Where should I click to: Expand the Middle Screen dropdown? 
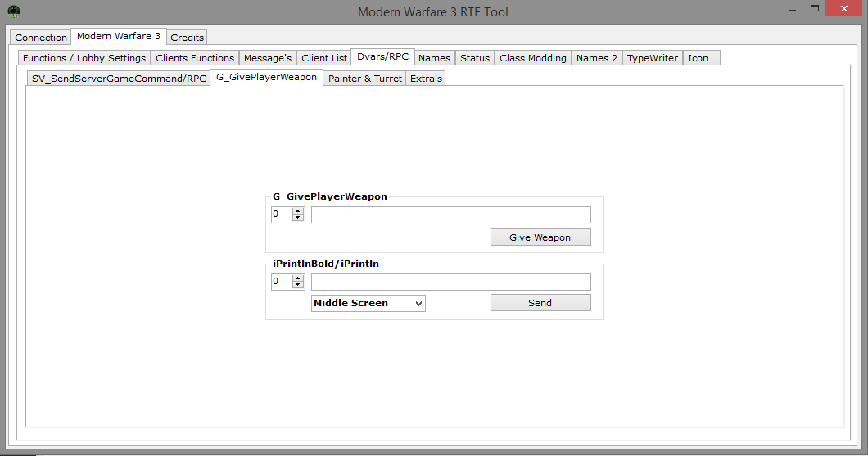tap(368, 303)
